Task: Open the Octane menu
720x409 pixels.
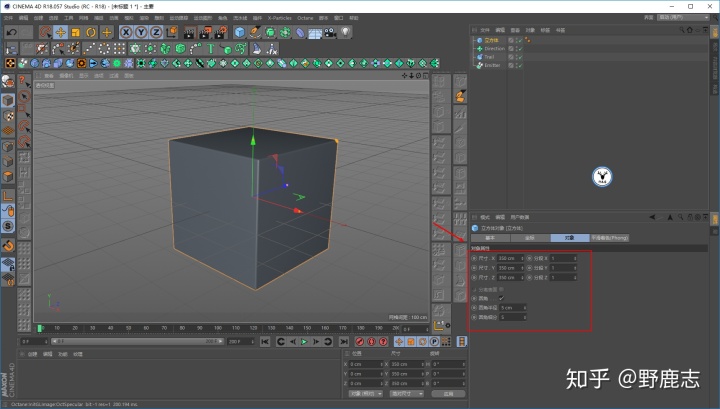Action: (x=305, y=18)
